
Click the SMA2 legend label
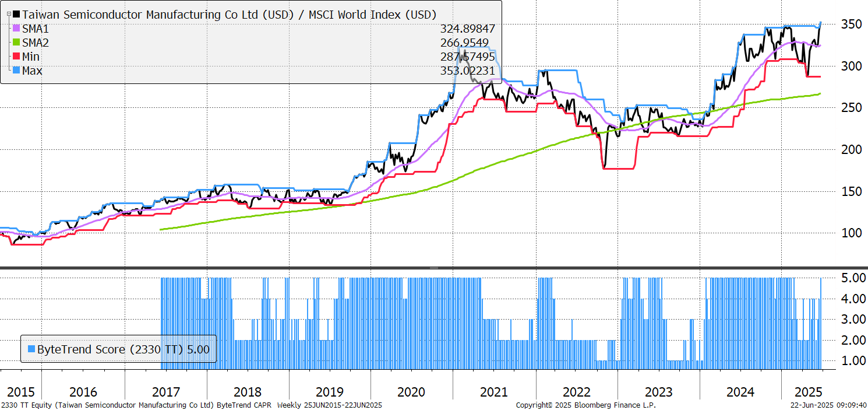pos(37,43)
